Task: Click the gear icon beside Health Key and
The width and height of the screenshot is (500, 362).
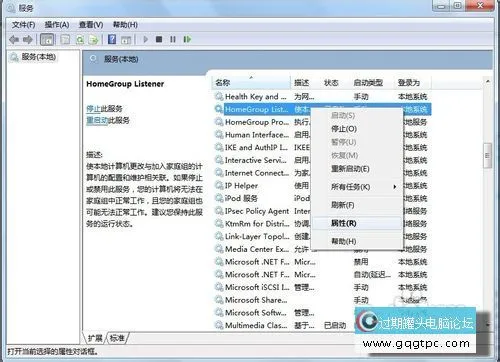Action: tap(219, 97)
